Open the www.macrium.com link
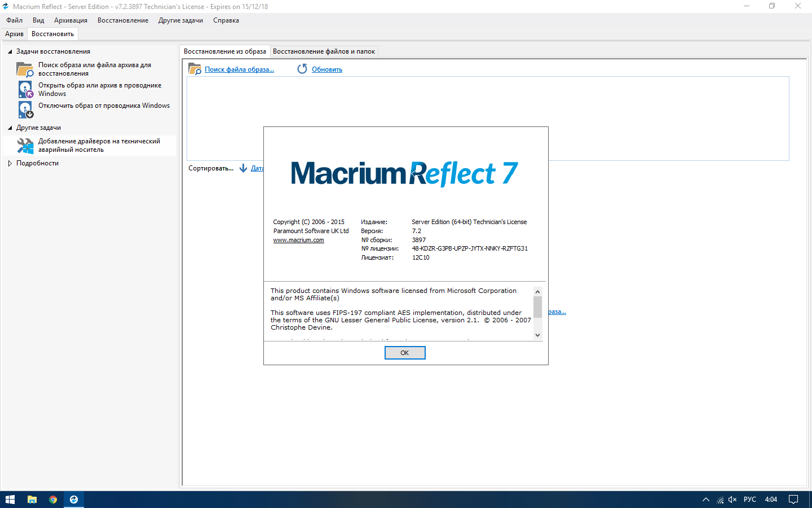Viewport: 812px width, 508px height. coord(298,240)
